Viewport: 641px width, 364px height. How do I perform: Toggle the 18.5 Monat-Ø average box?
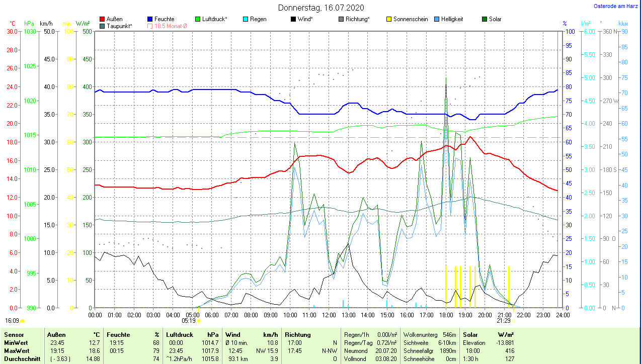pyautogui.click(x=150, y=26)
